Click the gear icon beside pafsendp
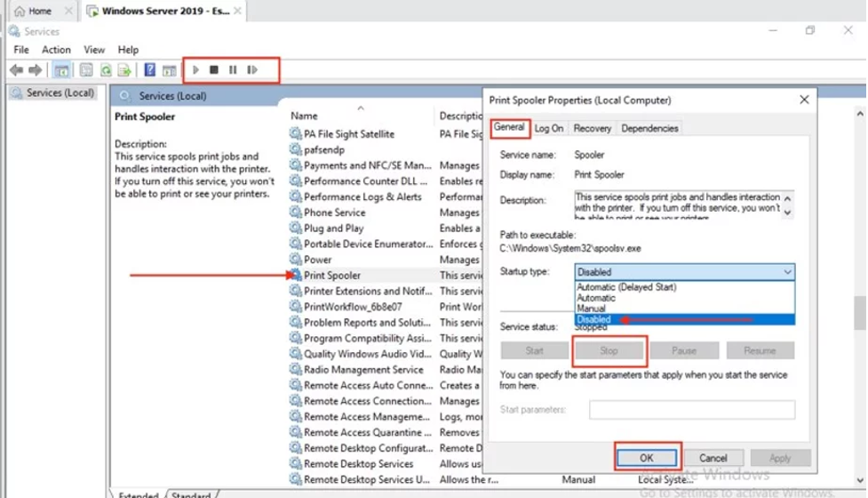The height and width of the screenshot is (498, 868). pyautogui.click(x=296, y=149)
